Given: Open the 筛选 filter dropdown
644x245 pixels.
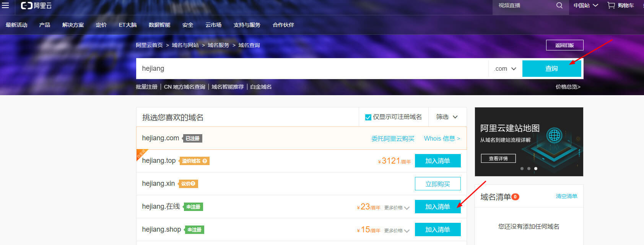Looking at the screenshot, I should pyautogui.click(x=447, y=117).
